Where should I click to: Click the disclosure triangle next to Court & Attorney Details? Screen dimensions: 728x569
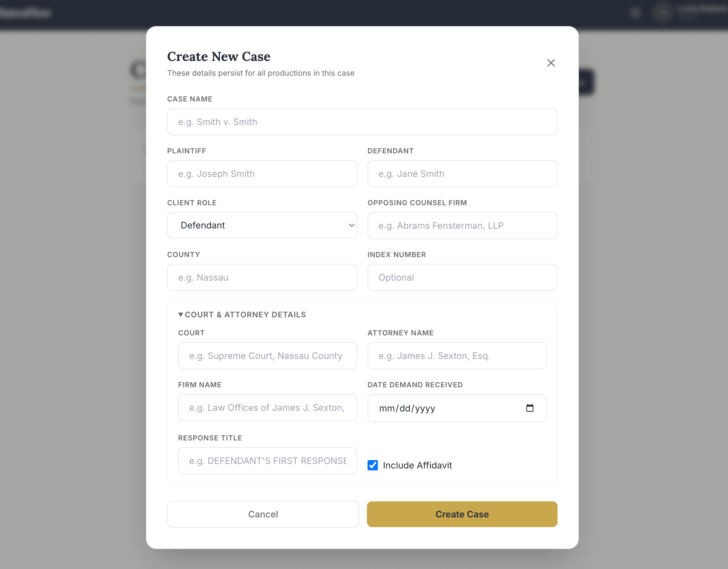point(180,314)
